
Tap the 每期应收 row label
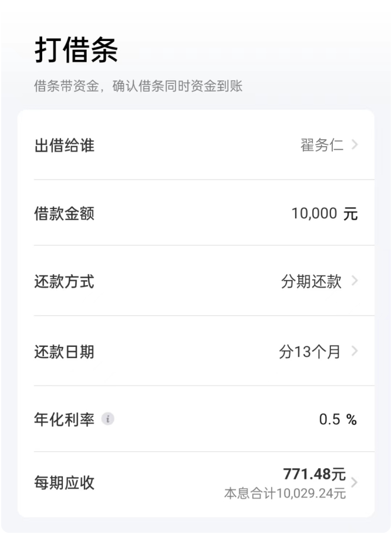(64, 484)
